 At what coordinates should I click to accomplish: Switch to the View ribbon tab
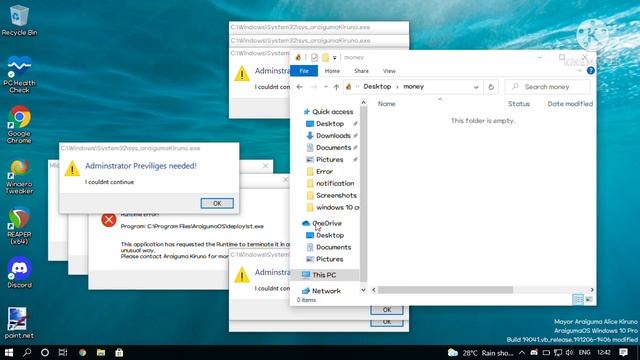(x=389, y=71)
